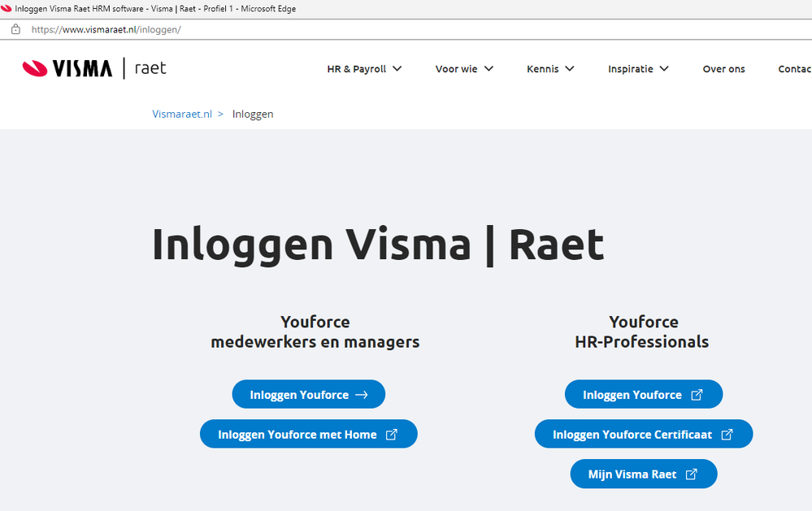Click the Youforce HR-Professionals heading

point(642,331)
